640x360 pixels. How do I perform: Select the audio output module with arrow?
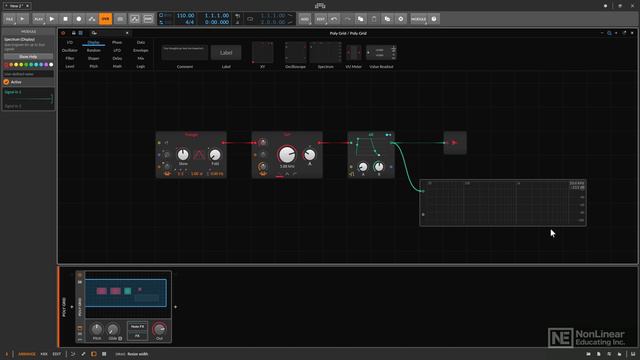pyautogui.click(x=455, y=143)
